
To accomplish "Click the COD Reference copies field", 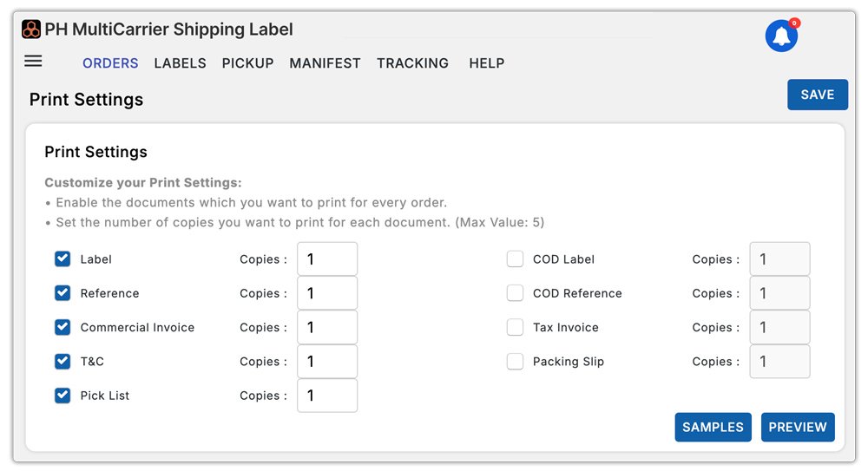I will pyautogui.click(x=780, y=293).
